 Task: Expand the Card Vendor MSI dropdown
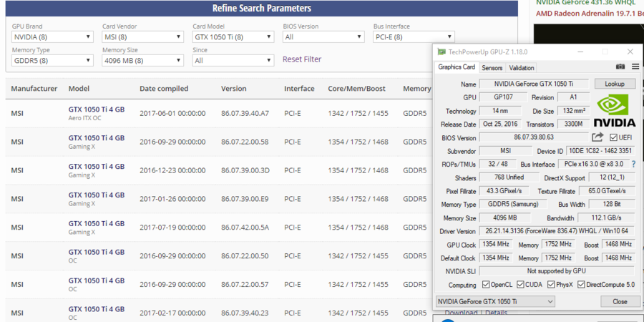point(142,37)
